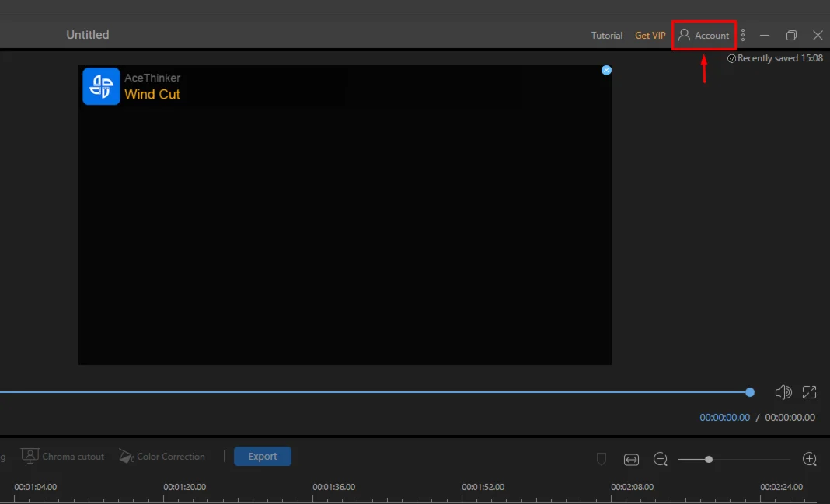
Task: Click timeline ruler mark 00:01:52.00
Action: tap(483, 487)
